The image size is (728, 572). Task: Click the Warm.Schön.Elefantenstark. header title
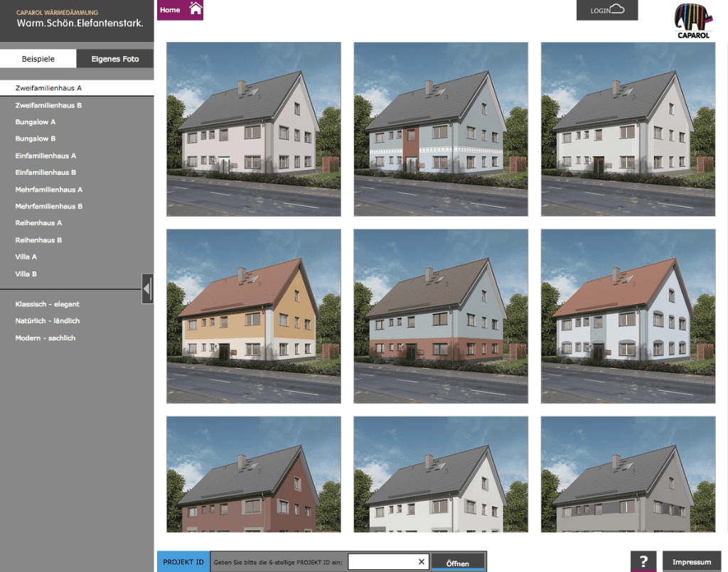coord(80,23)
